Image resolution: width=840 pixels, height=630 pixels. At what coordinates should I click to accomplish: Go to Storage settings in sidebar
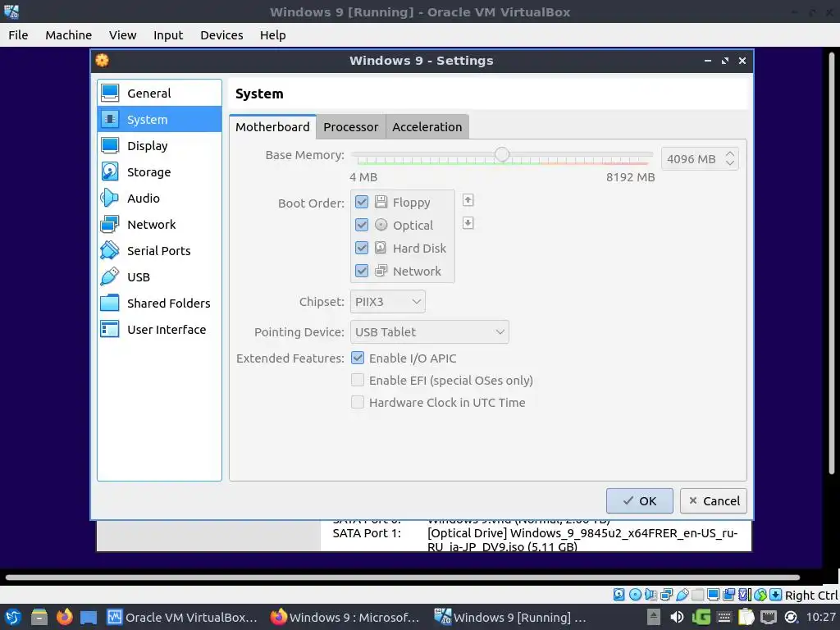[x=159, y=172]
